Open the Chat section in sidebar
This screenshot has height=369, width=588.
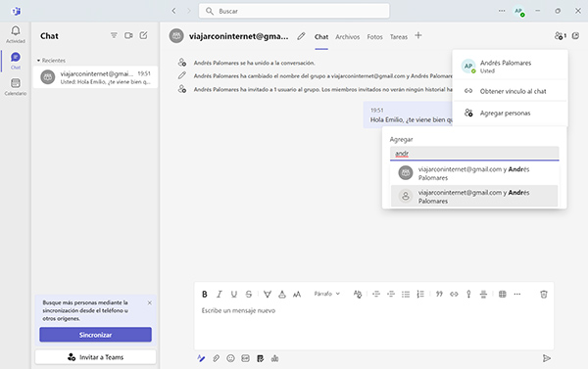click(16, 61)
